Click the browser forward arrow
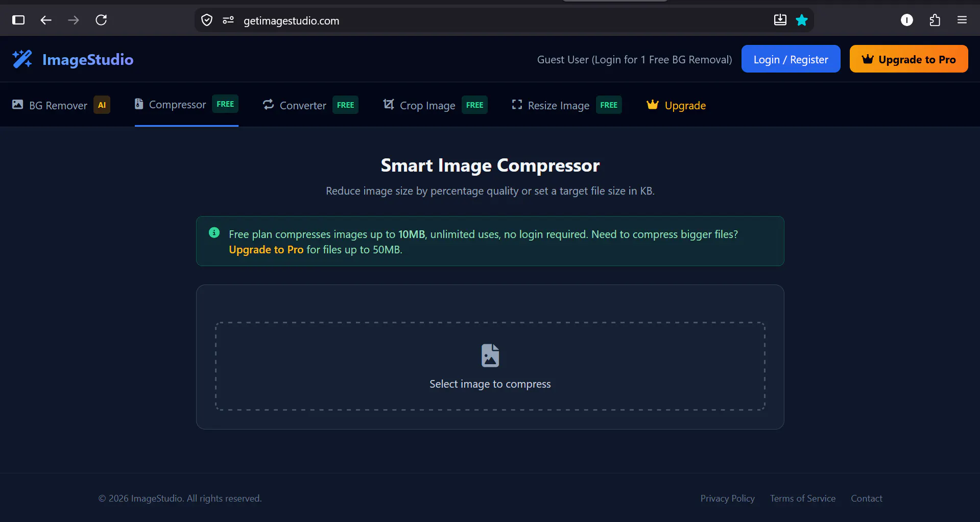Screen dimensions: 980x522 pos(74,20)
